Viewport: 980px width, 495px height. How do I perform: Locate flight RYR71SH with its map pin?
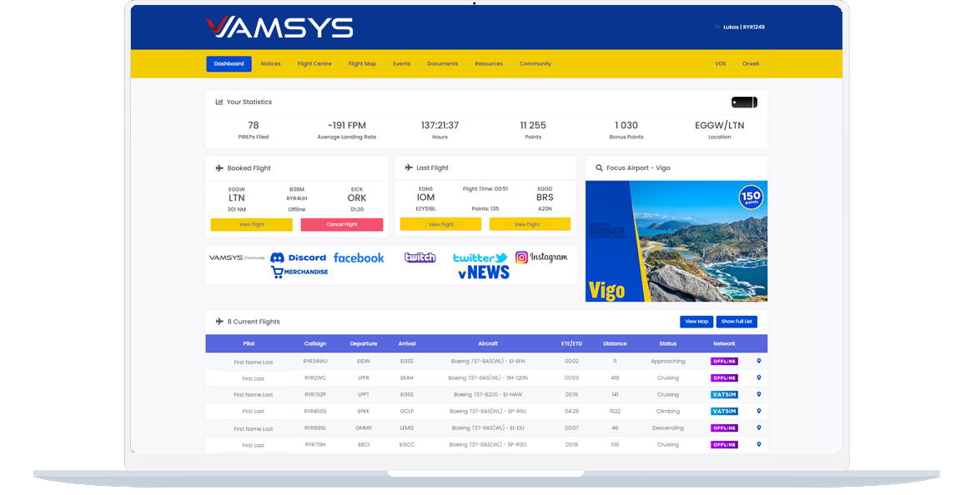point(759,444)
